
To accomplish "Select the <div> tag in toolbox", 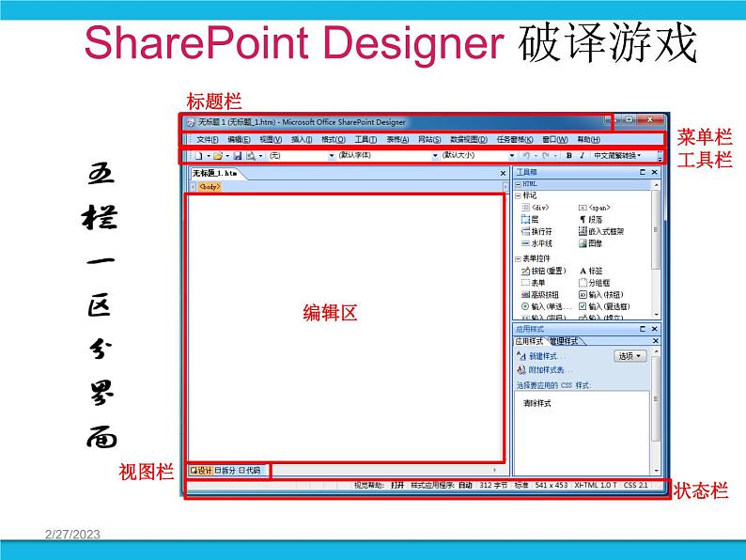I will [x=536, y=208].
